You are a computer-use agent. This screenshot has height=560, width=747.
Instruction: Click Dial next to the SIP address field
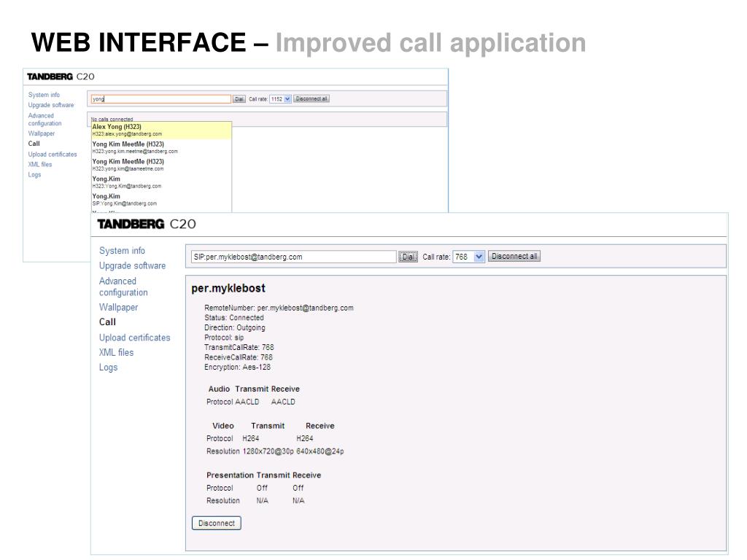[408, 257]
